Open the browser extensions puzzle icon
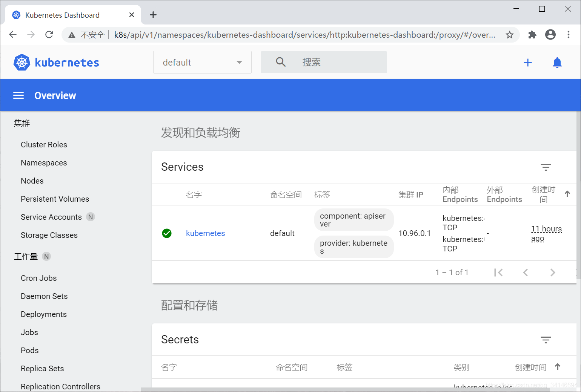The width and height of the screenshot is (581, 392). [532, 35]
